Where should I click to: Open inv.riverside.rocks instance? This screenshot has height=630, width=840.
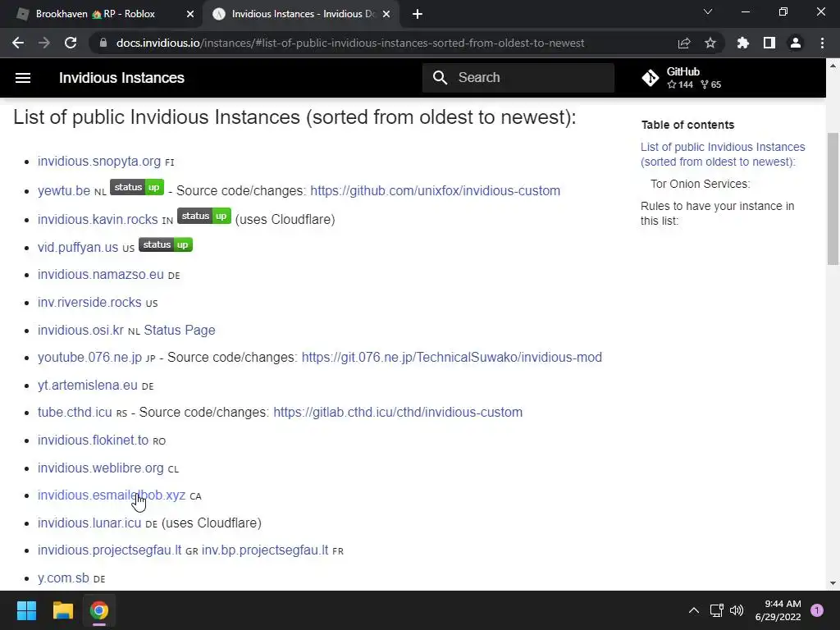89,302
